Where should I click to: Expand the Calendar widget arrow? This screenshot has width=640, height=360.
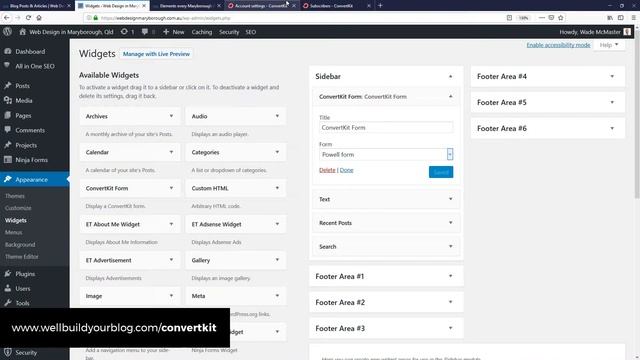click(171, 152)
